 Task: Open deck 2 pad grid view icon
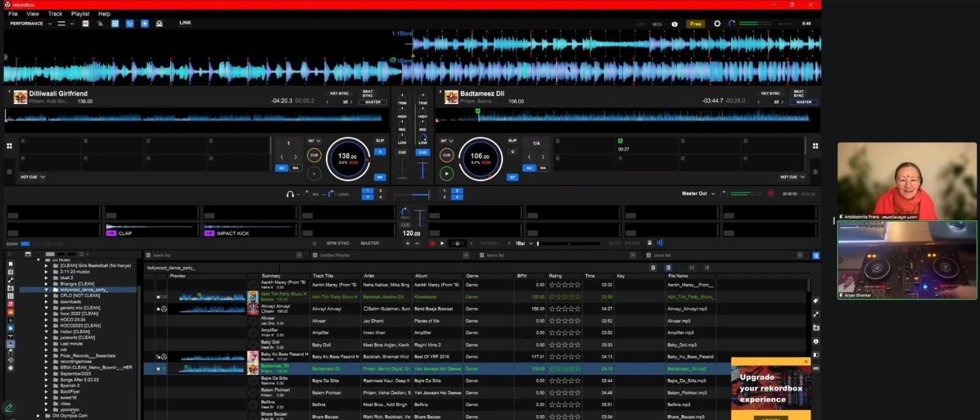tap(815, 146)
